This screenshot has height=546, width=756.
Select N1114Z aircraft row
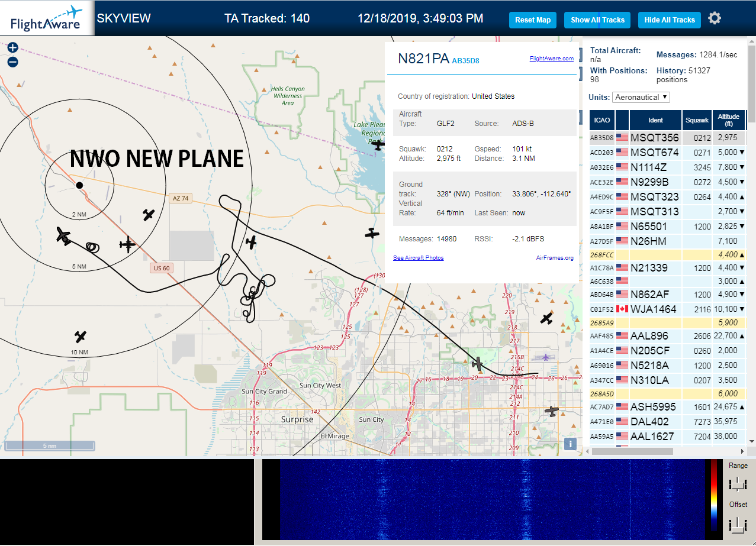667,167
